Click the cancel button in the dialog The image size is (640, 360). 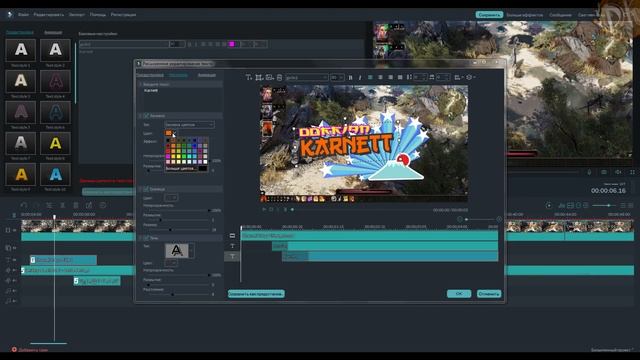489,293
